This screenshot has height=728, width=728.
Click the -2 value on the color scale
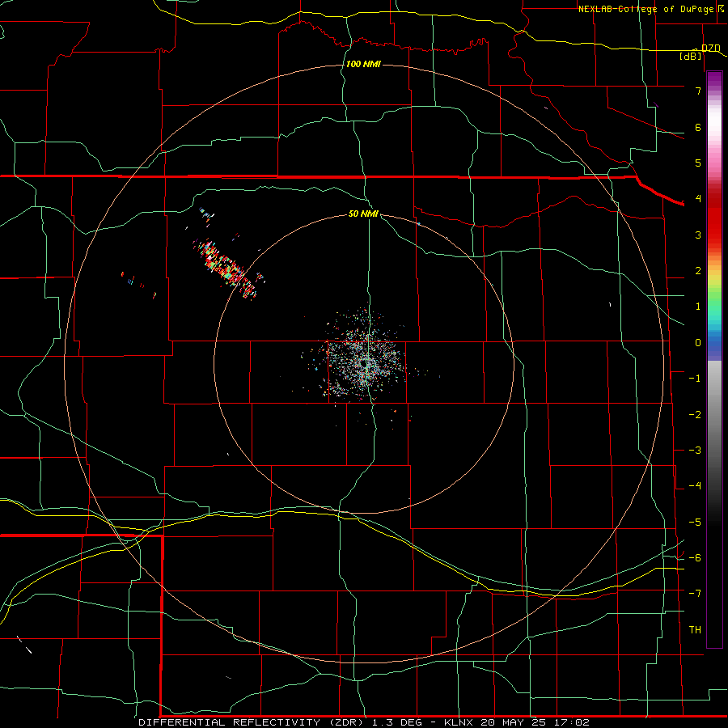tap(695, 415)
